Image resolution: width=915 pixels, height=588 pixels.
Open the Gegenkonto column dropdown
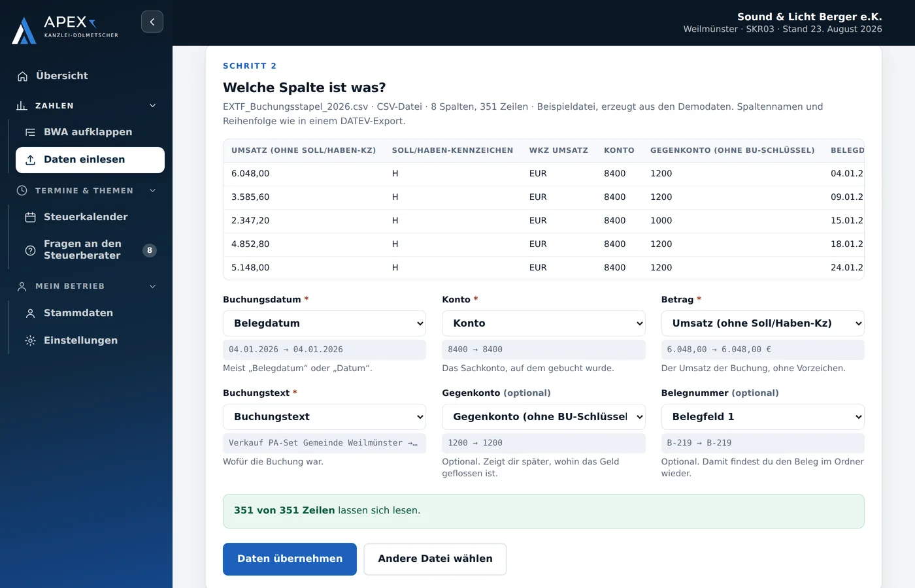544,417
